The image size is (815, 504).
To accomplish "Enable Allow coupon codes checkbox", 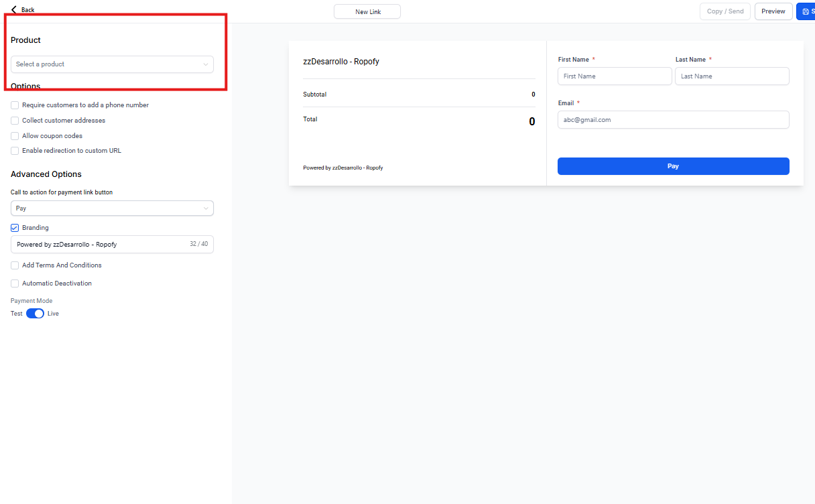I will pos(15,136).
